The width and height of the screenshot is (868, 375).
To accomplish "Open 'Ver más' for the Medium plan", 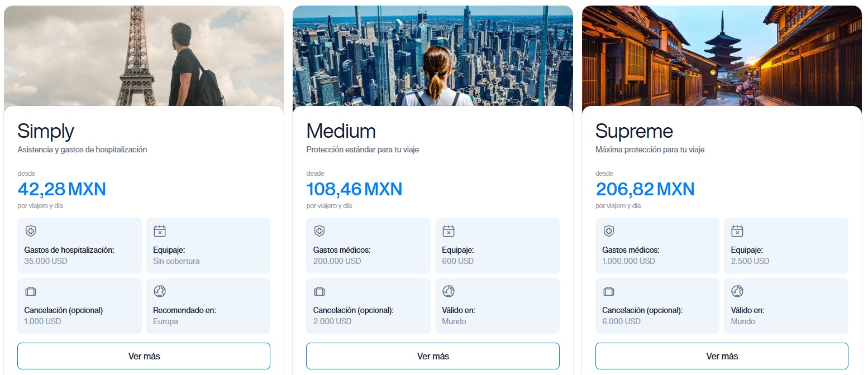I will point(433,356).
